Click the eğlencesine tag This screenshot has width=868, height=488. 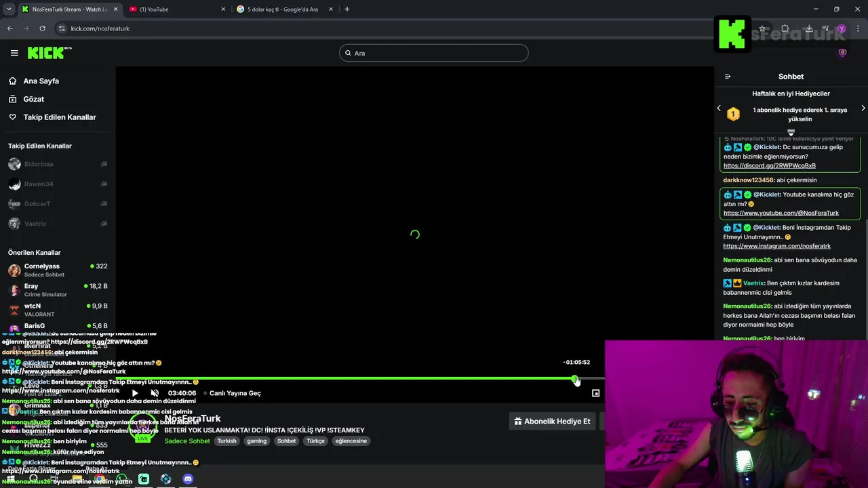pyautogui.click(x=351, y=441)
